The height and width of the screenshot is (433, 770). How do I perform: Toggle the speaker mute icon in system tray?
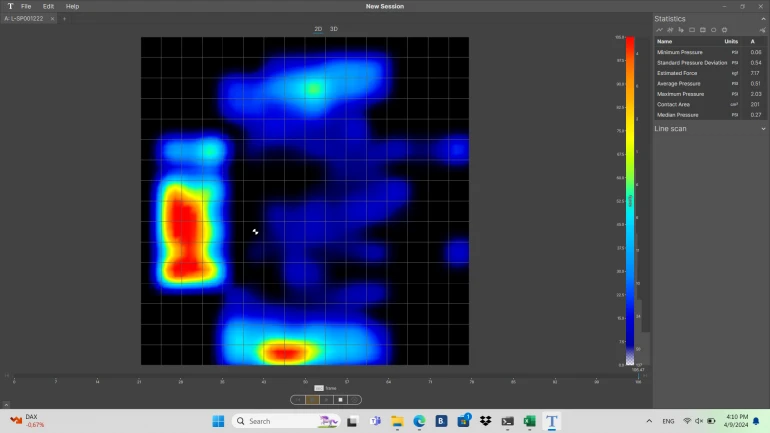[x=699, y=421]
